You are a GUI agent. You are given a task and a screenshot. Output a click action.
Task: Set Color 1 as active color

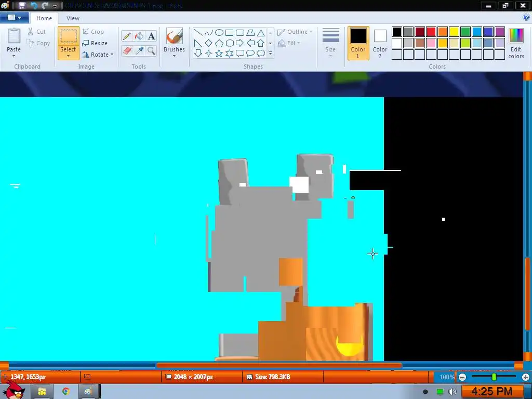[358, 43]
